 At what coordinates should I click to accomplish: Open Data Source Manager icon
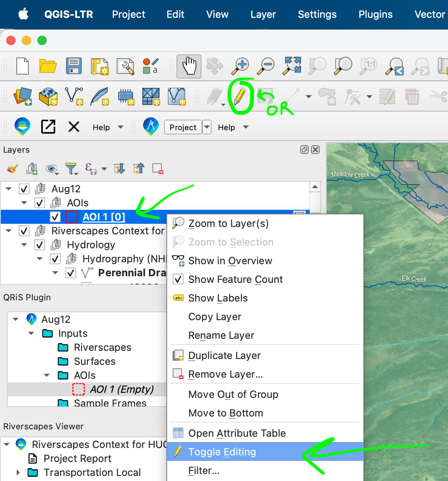pos(23,96)
